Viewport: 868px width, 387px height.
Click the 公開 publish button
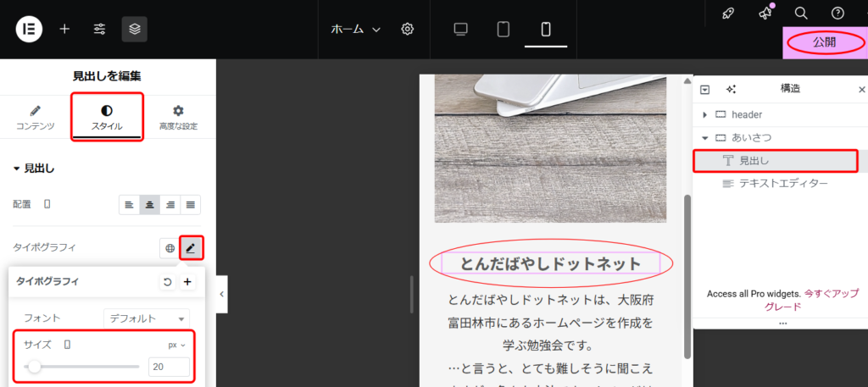[x=824, y=41]
